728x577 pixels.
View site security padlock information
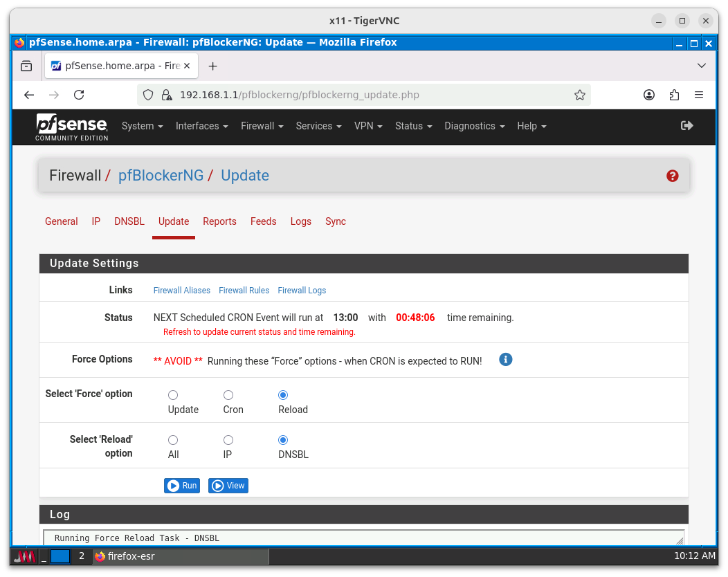tap(167, 95)
